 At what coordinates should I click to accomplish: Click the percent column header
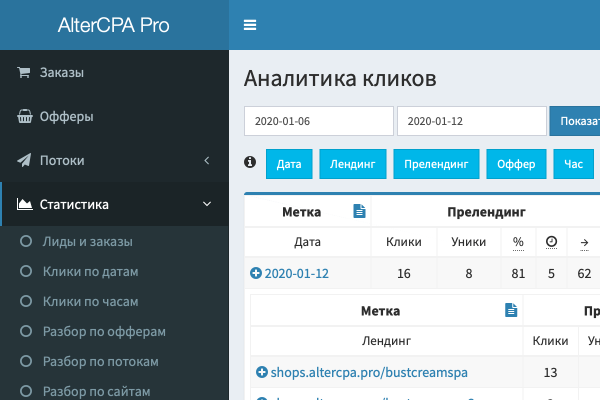pos(518,242)
